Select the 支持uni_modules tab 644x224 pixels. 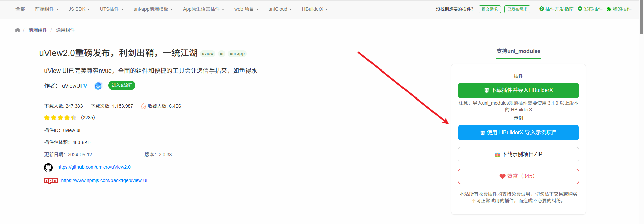(x=518, y=51)
